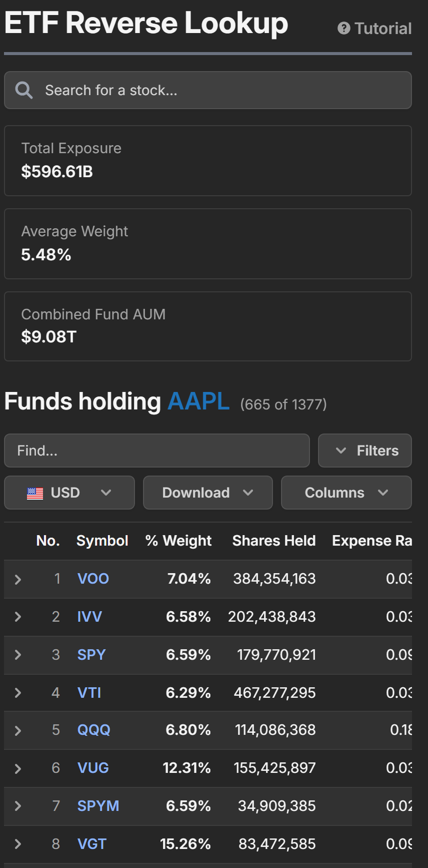The width and height of the screenshot is (428, 868).
Task: Sort by the Expense Ratio column header
Action: 372,541
